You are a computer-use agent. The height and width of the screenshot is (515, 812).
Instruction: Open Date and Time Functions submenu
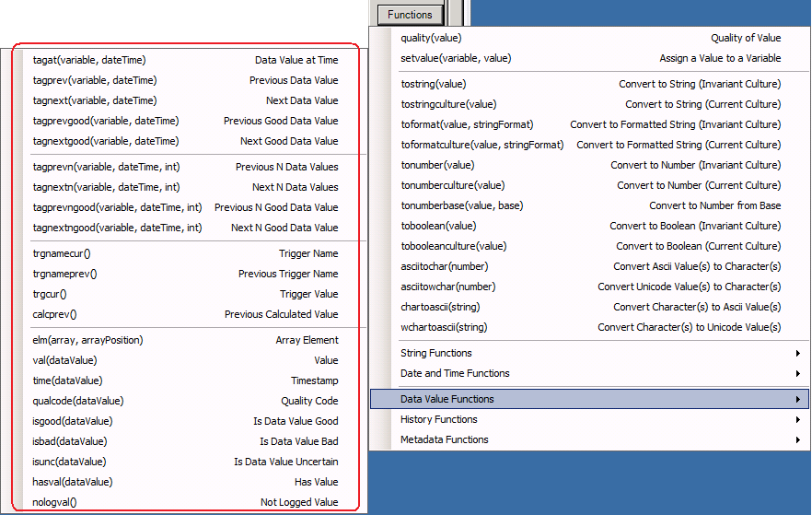589,374
